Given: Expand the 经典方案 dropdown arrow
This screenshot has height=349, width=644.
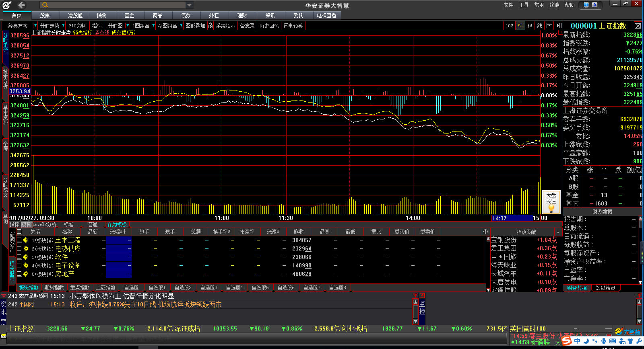Looking at the screenshot, I should click(35, 26).
